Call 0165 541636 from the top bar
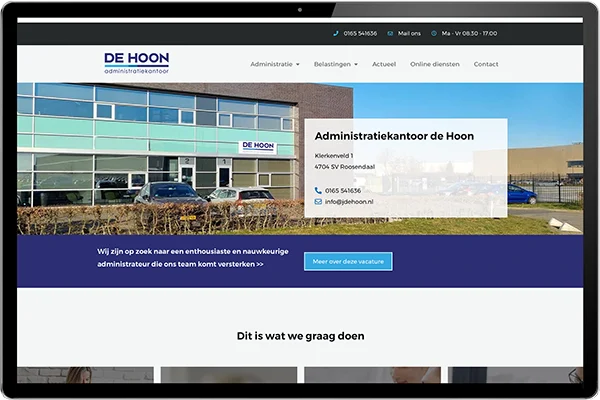 (x=360, y=33)
